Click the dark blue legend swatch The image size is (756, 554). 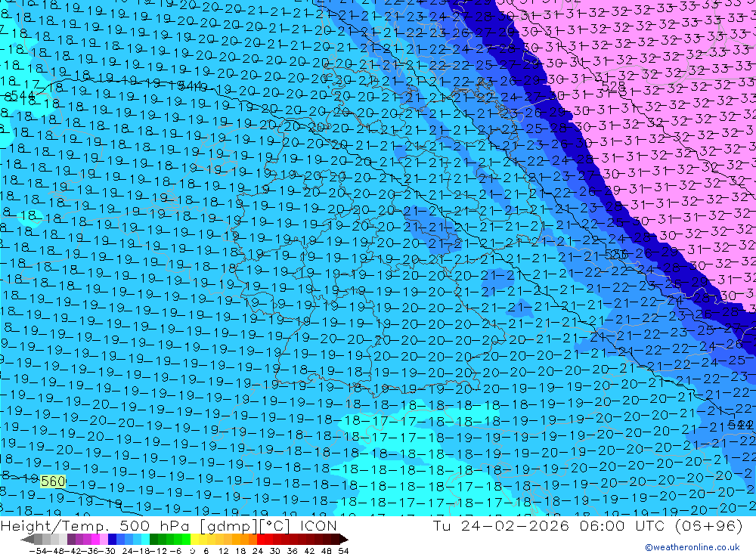[x=112, y=539]
